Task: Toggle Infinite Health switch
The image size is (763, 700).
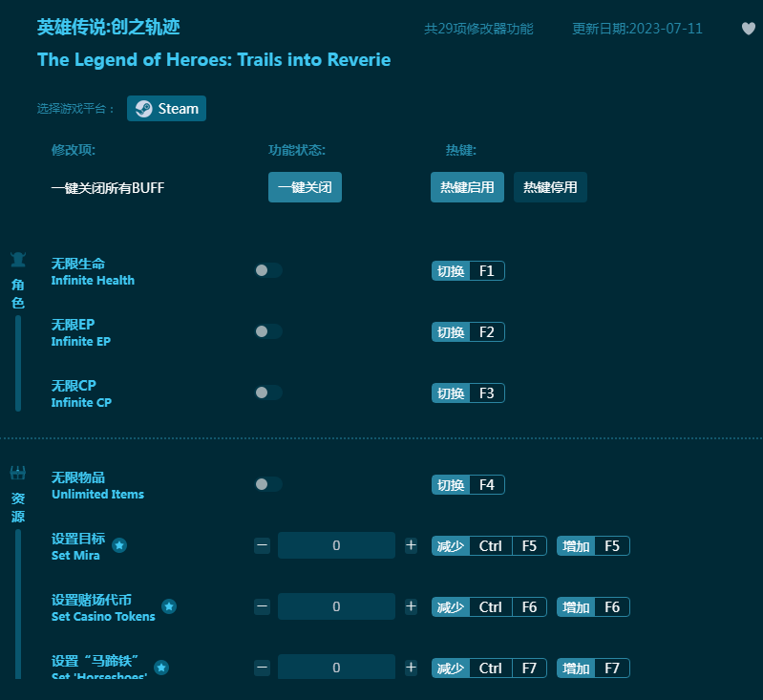Action: pos(268,270)
